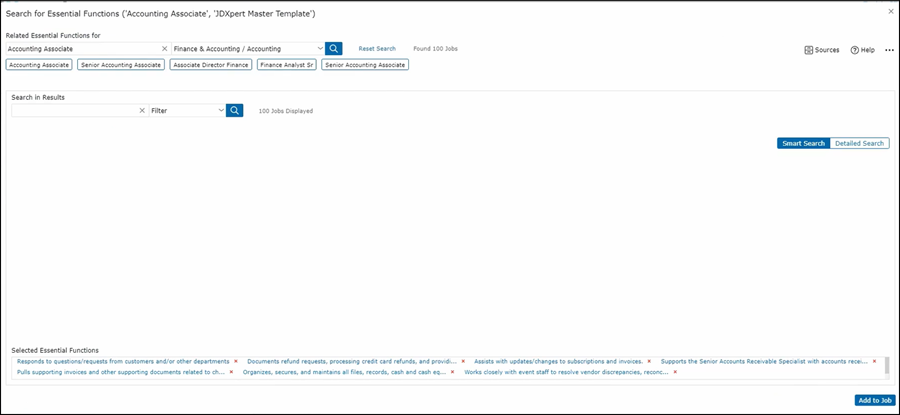Switch to Detailed Search mode

coord(859,143)
